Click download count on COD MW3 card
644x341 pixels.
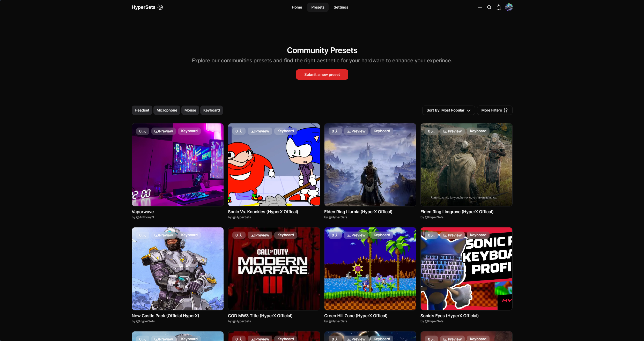[x=239, y=235]
